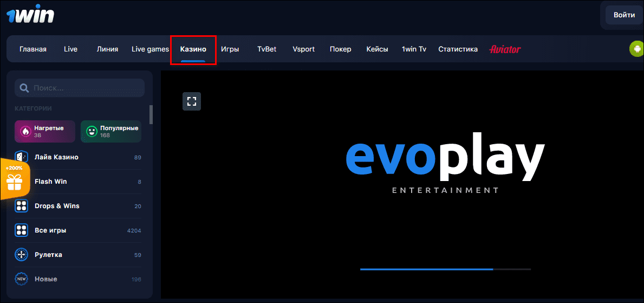Click the Рулетка wheel icon
This screenshot has width=644, height=303.
click(x=21, y=255)
